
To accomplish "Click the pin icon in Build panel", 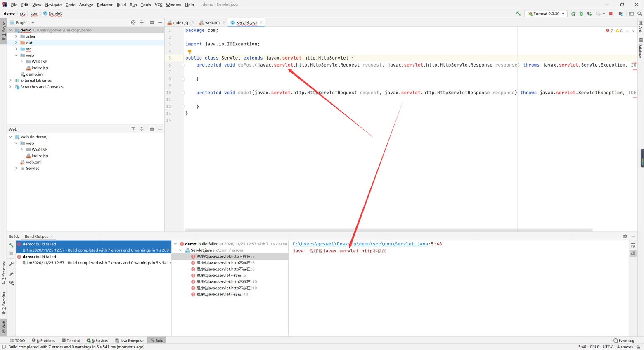I will coord(12,274).
